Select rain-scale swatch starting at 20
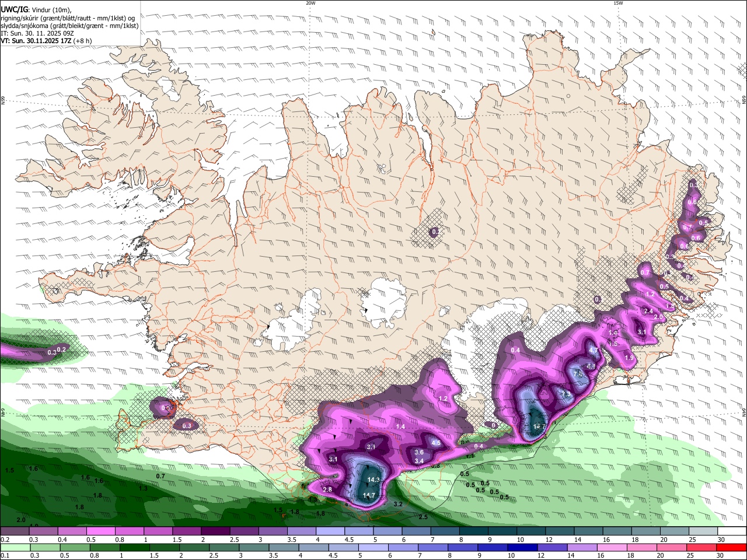Screen dimensions: 747x560 click(x=672, y=547)
